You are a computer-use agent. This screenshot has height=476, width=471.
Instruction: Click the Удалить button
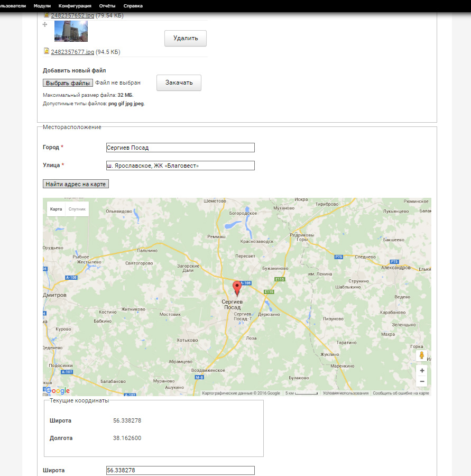coord(186,38)
